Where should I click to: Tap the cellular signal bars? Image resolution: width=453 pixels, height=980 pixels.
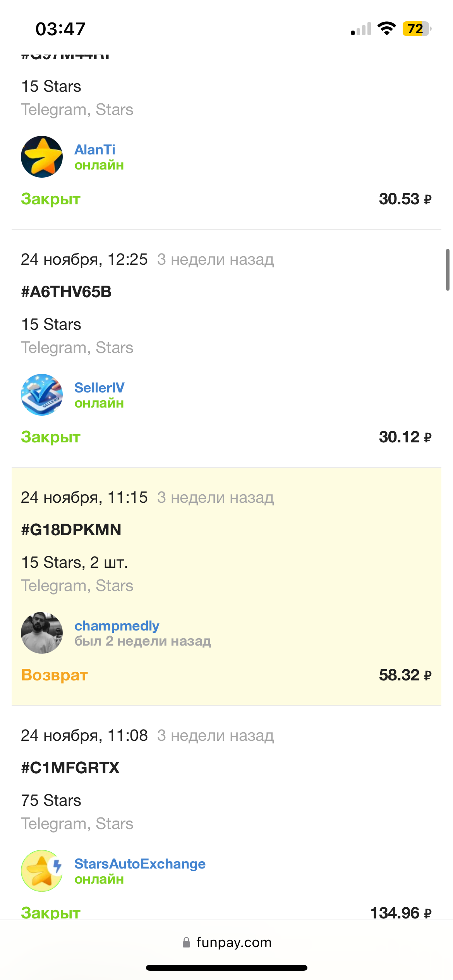(361, 29)
